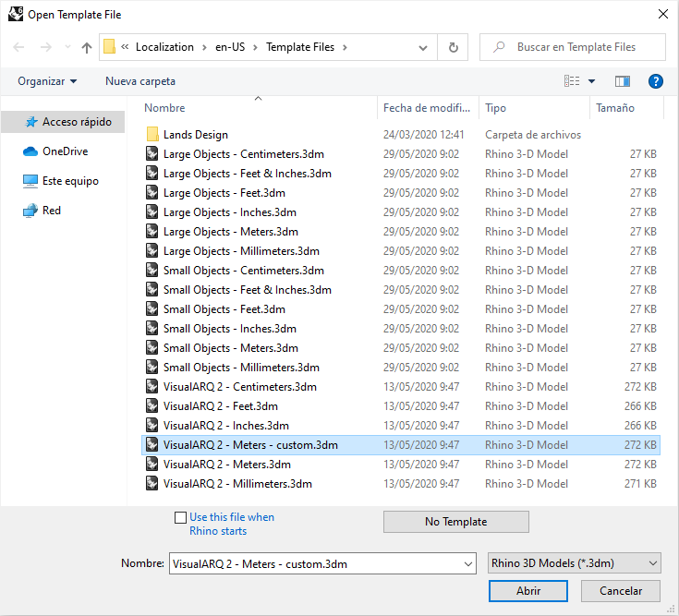Image resolution: width=679 pixels, height=616 pixels.
Task: Click the Forward navigation arrow
Action: pyautogui.click(x=45, y=47)
